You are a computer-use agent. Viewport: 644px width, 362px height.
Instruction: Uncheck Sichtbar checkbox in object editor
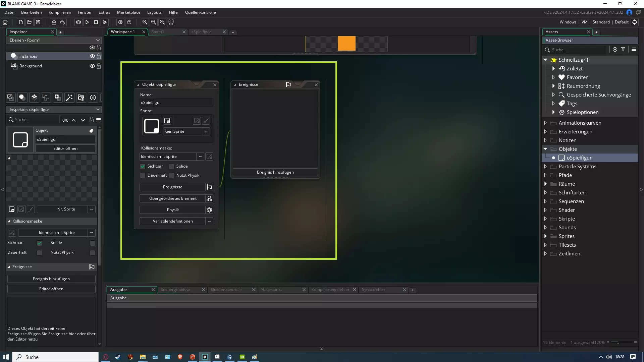(143, 166)
